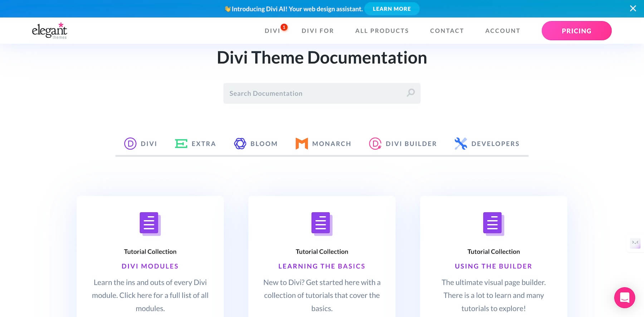
Task: Click 'Tutorial Collection' above Using the Builder
Action: [x=494, y=251]
